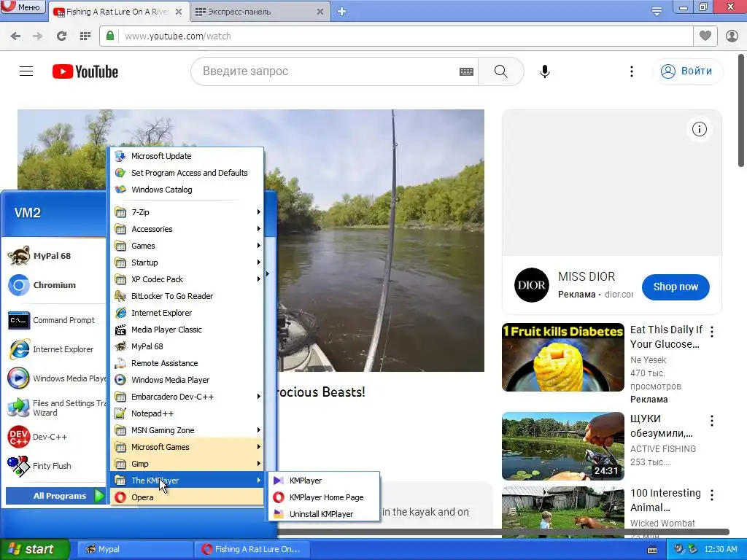
Task: Go to YouTube home via logo
Action: point(85,71)
